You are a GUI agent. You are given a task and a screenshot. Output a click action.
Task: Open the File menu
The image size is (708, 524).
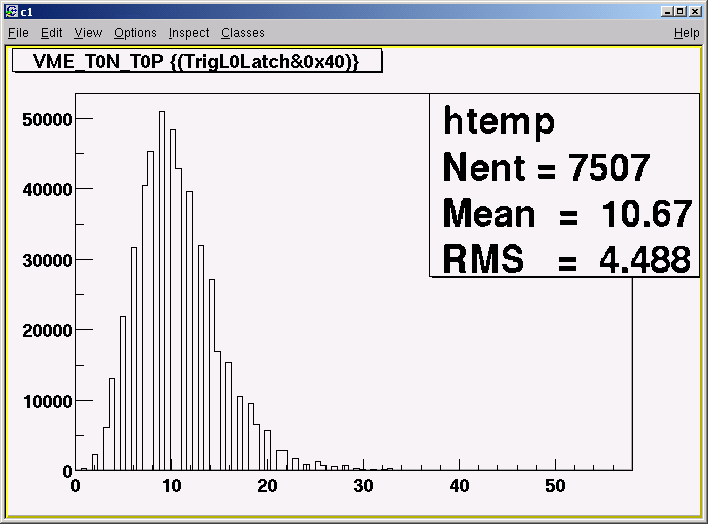[x=18, y=33]
